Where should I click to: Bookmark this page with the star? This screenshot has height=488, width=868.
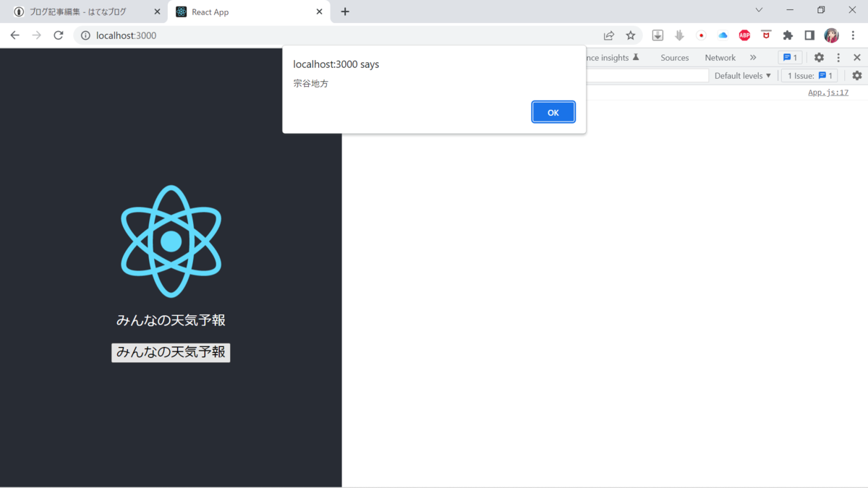click(x=630, y=35)
